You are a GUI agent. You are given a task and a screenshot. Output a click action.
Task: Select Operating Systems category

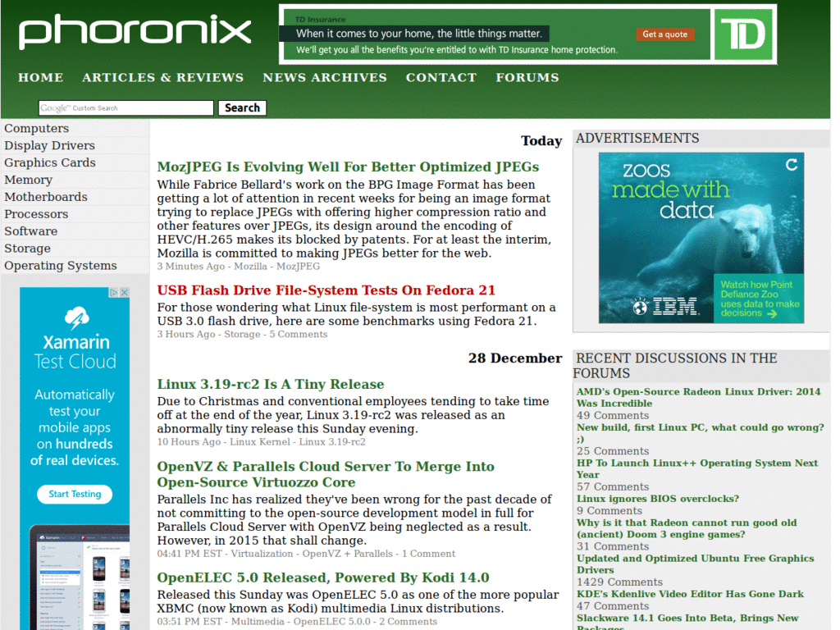point(75,266)
